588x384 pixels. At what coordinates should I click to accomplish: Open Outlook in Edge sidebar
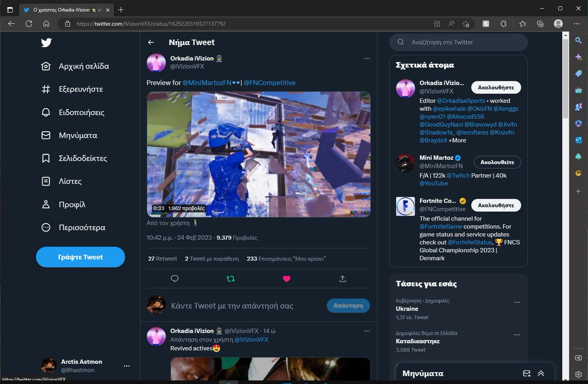click(579, 140)
